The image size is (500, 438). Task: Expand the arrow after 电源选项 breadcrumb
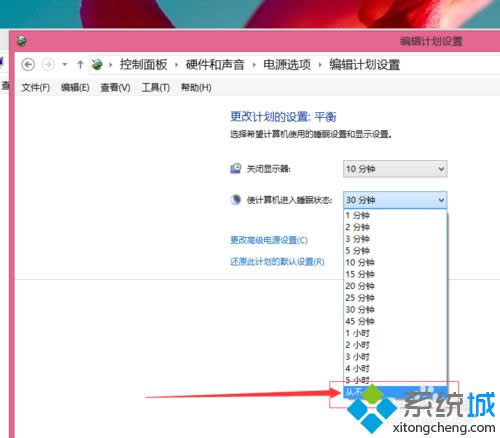click(320, 65)
